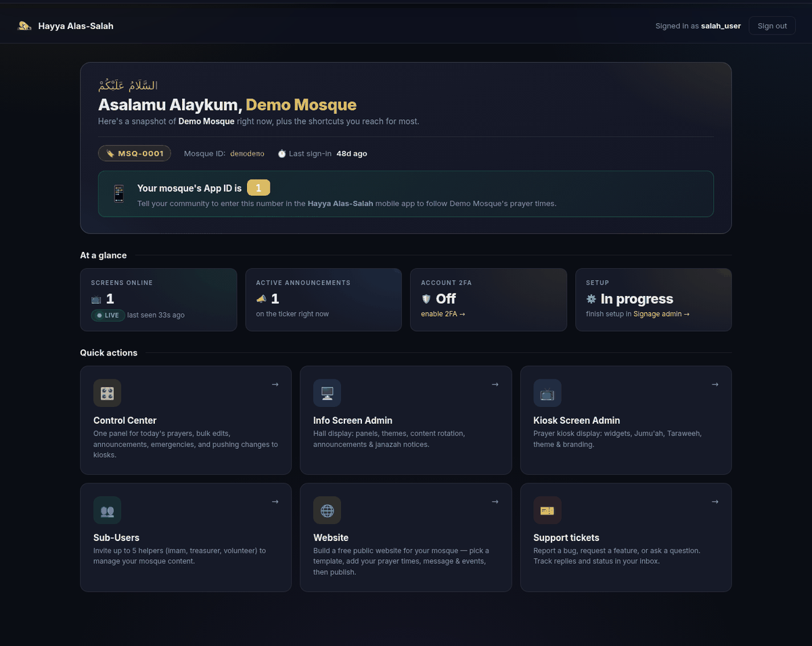Follow the enable 2FA link
The height and width of the screenshot is (646, 812).
(x=443, y=314)
